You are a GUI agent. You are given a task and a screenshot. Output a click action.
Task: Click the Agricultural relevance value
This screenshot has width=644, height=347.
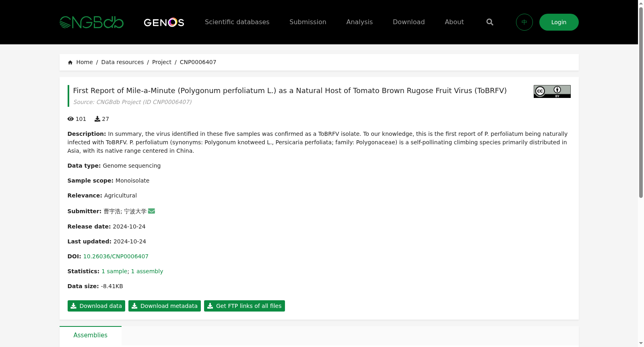[120, 195]
